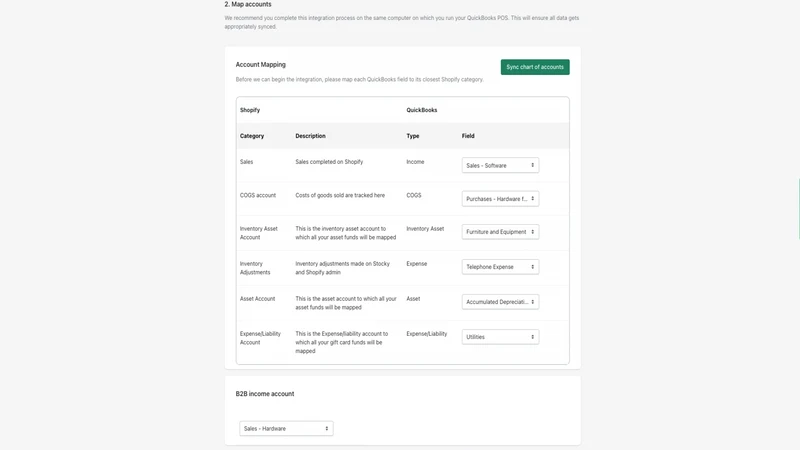
Task: Click the 'Expense' type cell
Action: (x=416, y=264)
